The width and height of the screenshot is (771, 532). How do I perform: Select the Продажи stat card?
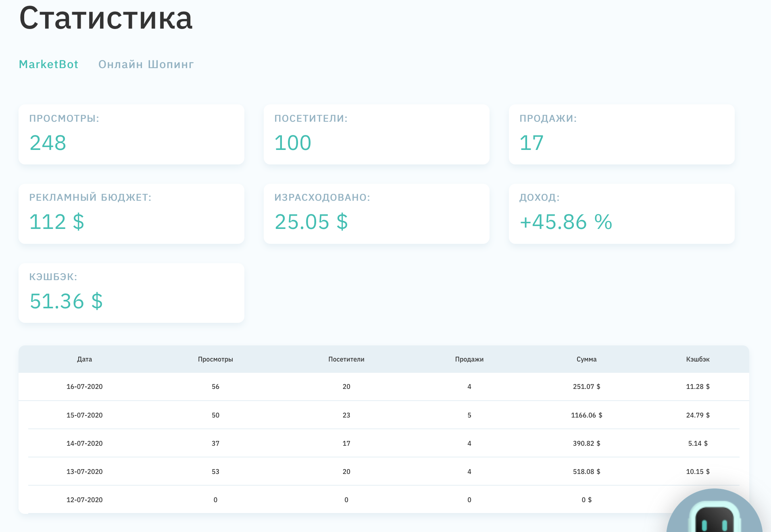pyautogui.click(x=621, y=134)
